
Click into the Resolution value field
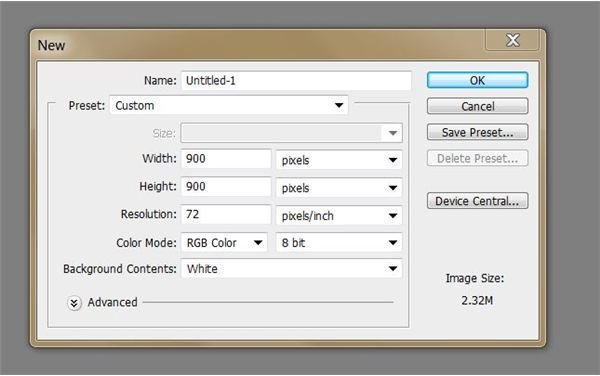tap(226, 214)
